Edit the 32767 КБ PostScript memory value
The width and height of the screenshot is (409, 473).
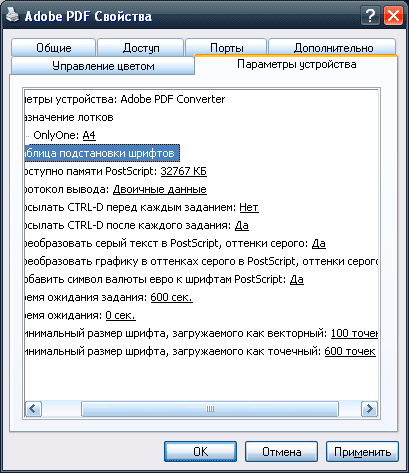click(184, 171)
